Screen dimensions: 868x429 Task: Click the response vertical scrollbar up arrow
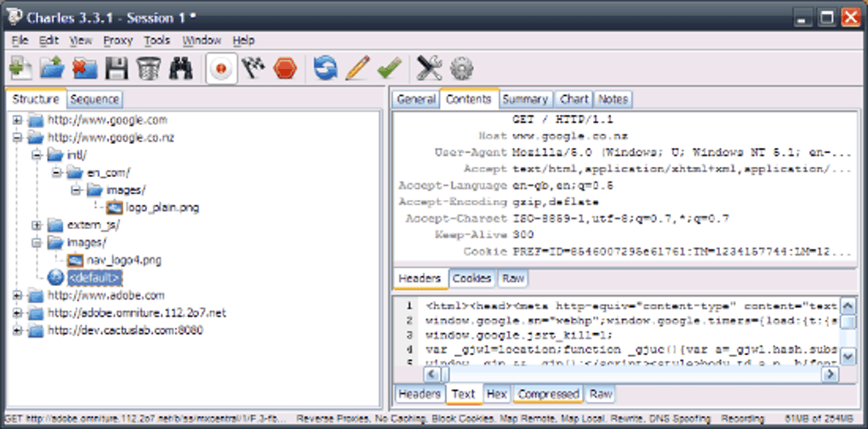coord(848,306)
